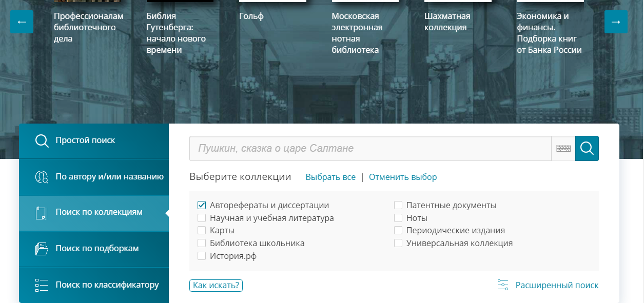Click the selections search folder icon
The image size is (644, 303).
[x=42, y=249]
